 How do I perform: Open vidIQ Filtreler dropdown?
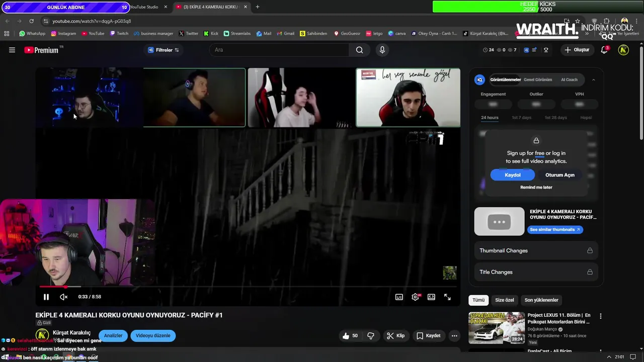point(164,50)
